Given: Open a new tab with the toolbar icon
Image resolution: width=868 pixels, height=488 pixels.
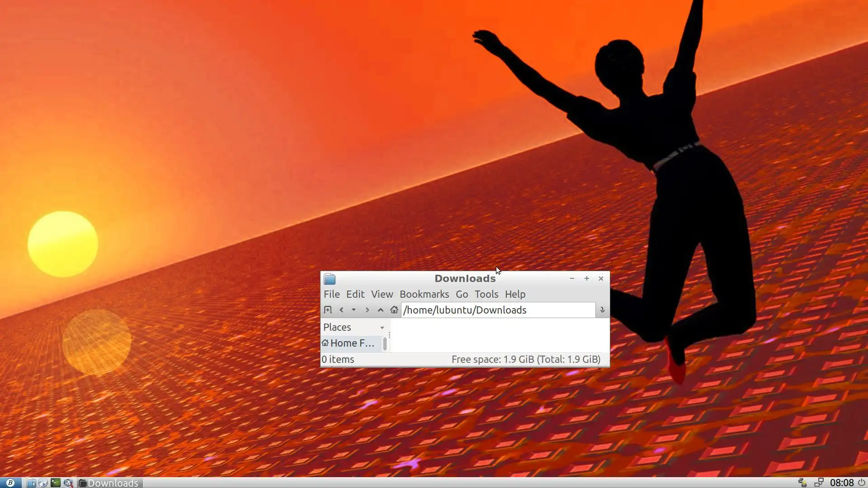Looking at the screenshot, I should (328, 310).
